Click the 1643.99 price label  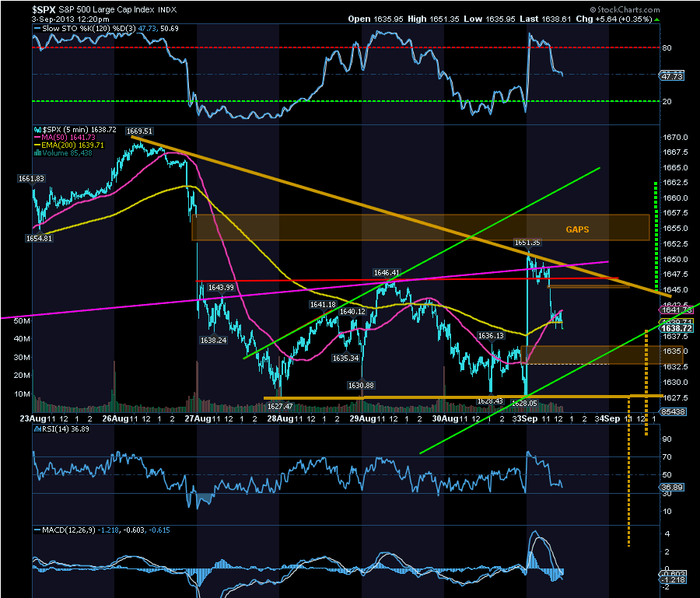coord(221,288)
